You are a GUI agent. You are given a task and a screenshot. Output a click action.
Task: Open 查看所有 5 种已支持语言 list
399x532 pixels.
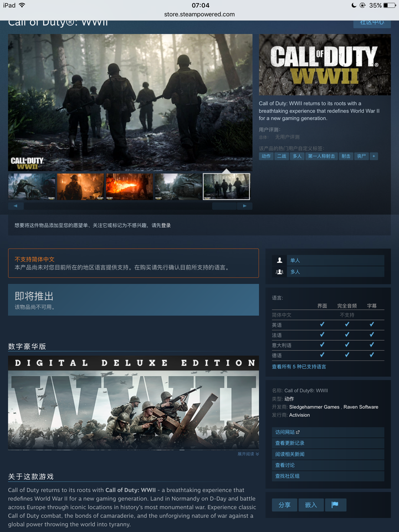[x=299, y=366]
